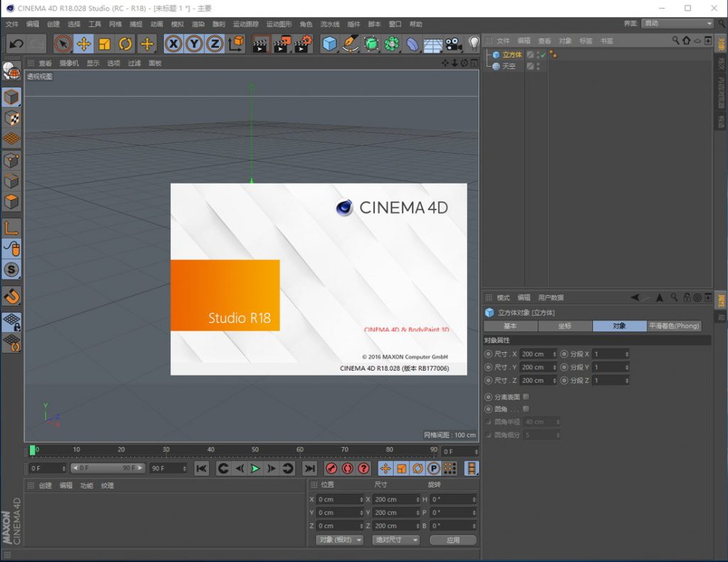Image resolution: width=728 pixels, height=562 pixels.
Task: Click the Record Active Objects keyframe button
Action: (331, 468)
